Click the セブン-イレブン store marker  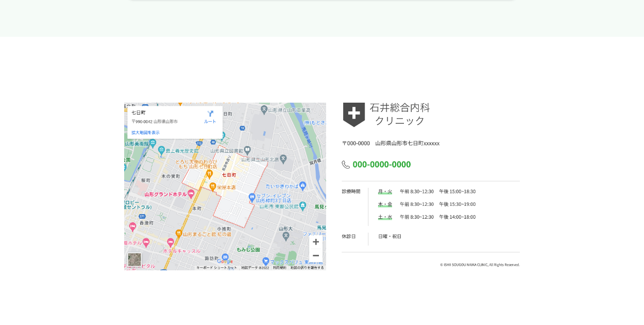coord(251,197)
